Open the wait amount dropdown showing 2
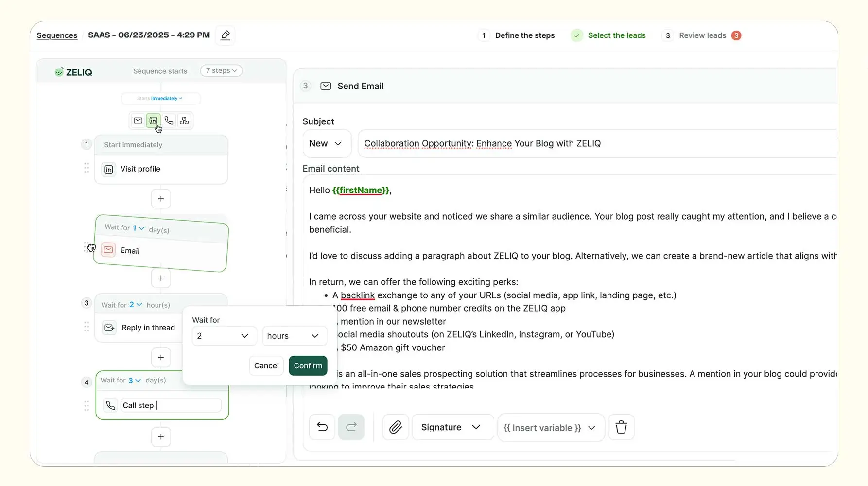868x486 pixels. coord(224,336)
